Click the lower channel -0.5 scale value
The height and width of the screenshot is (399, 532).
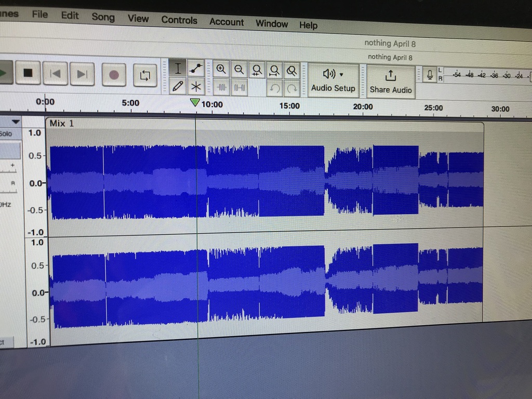coord(38,320)
